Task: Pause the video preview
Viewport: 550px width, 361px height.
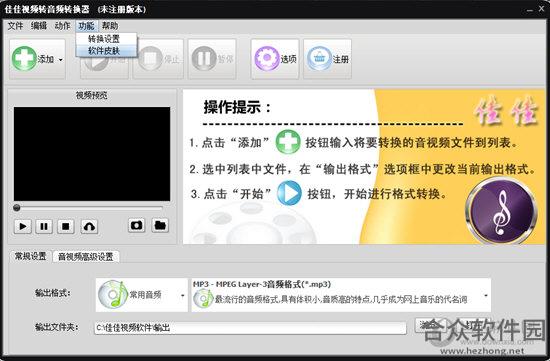Action: 44,226
